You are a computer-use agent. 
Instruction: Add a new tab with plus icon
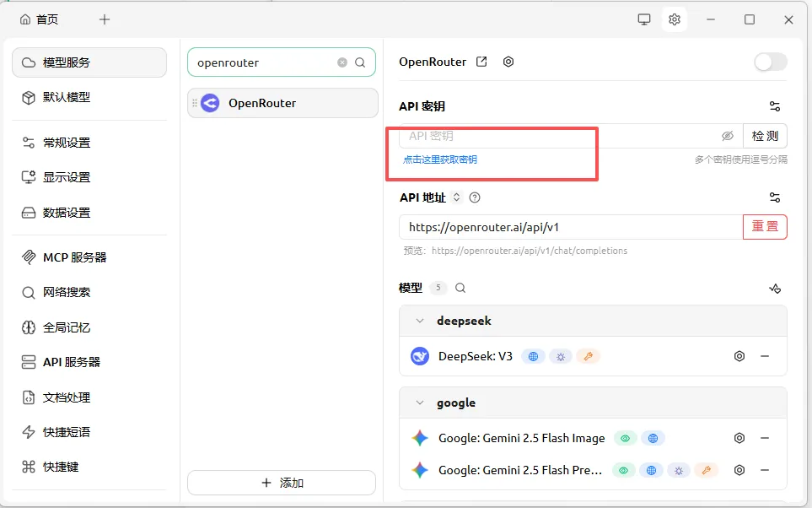(x=105, y=19)
